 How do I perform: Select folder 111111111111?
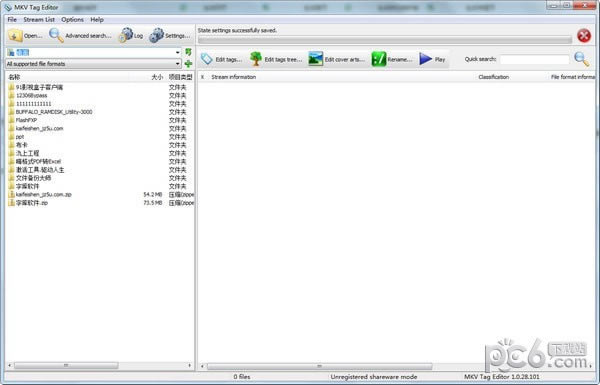coord(33,104)
